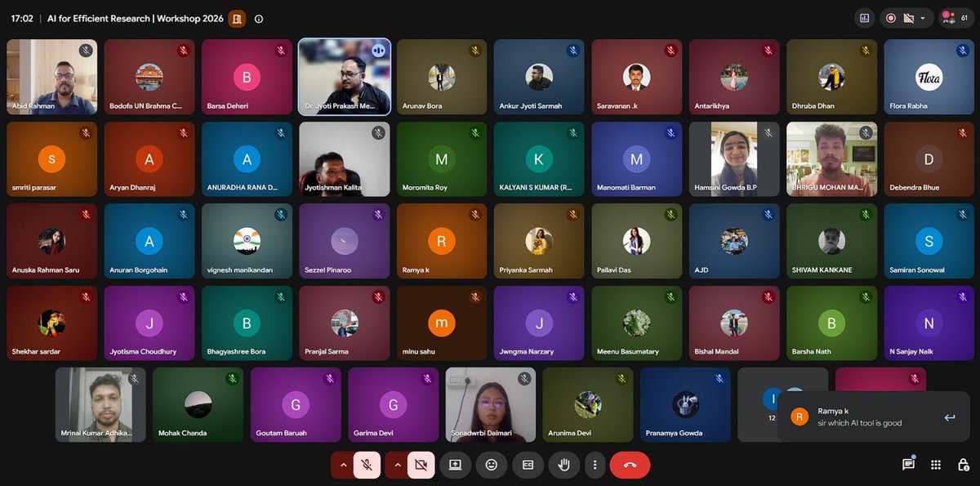Click the name label "Jyotisma Choudhury"
This screenshot has height=486, width=980.
point(143,351)
